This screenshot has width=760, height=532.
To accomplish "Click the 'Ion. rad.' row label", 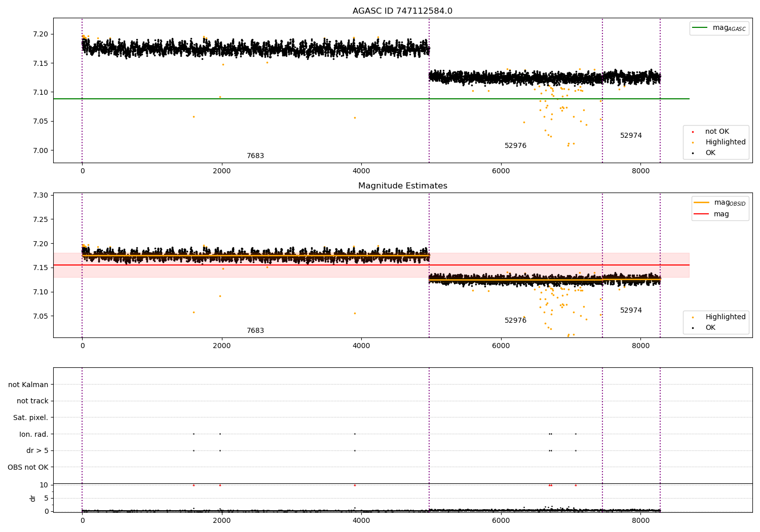I will click(x=34, y=434).
